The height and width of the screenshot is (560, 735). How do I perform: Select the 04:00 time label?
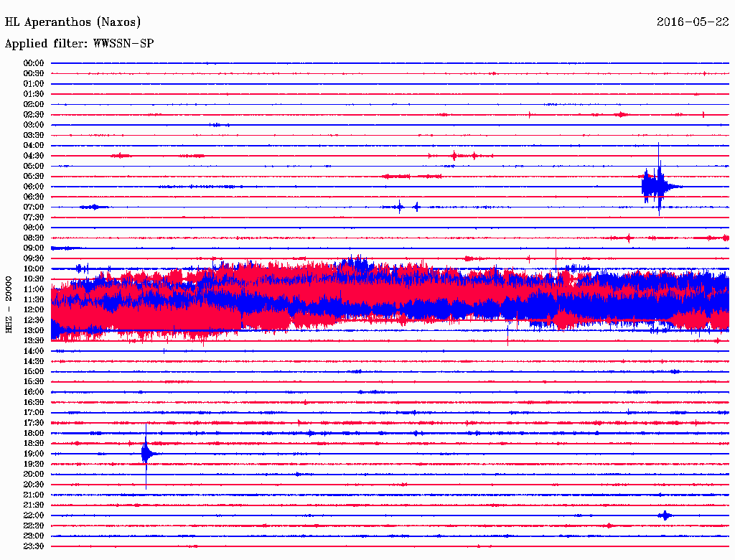tap(34, 146)
